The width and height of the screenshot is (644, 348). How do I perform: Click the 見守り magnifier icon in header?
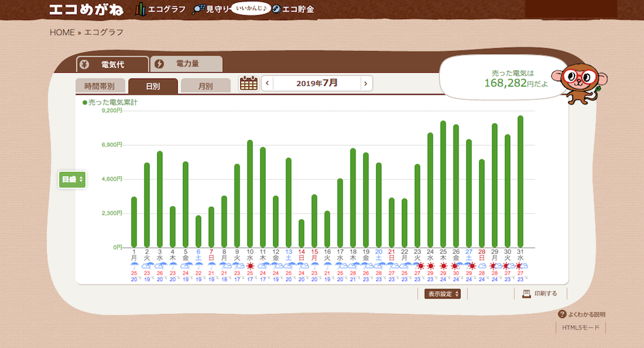pos(198,9)
